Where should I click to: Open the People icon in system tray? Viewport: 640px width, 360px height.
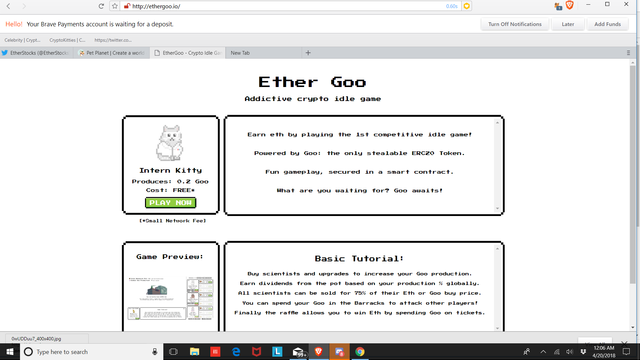coord(527,351)
